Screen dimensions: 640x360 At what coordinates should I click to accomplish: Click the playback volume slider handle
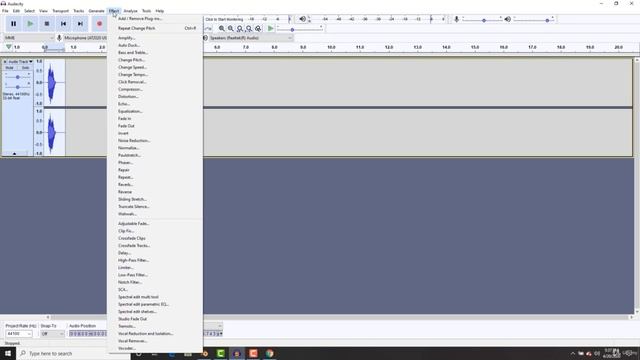(x=547, y=20)
